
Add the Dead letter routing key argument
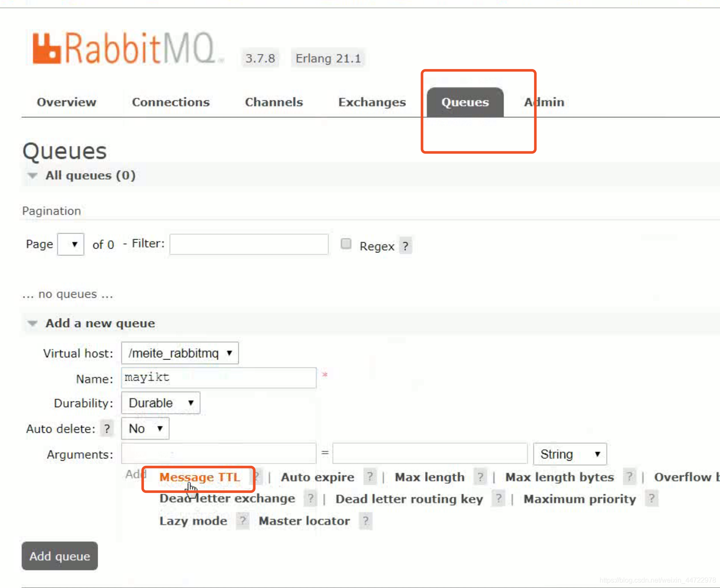click(409, 499)
